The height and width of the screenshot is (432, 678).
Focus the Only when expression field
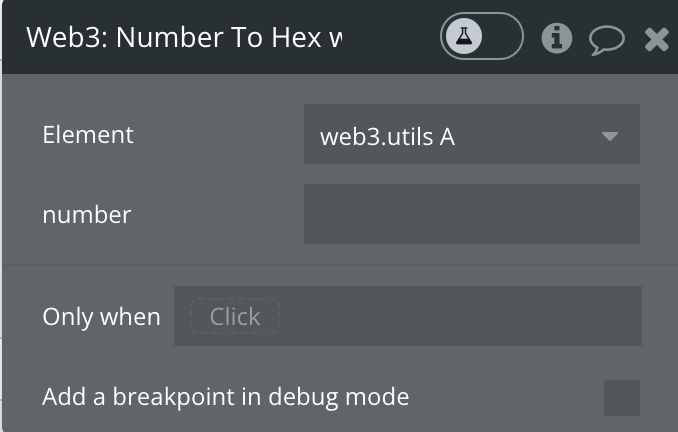408,316
